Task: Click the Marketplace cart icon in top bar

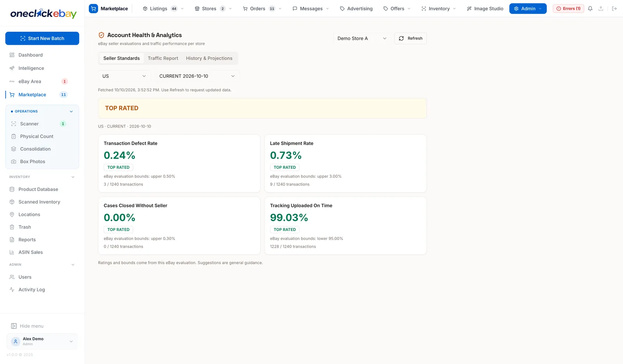Action: 93,9
